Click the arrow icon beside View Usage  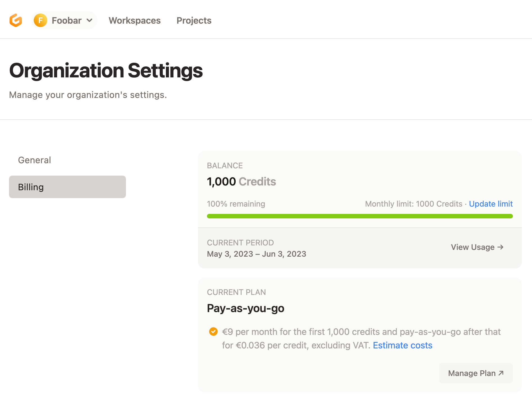point(500,247)
